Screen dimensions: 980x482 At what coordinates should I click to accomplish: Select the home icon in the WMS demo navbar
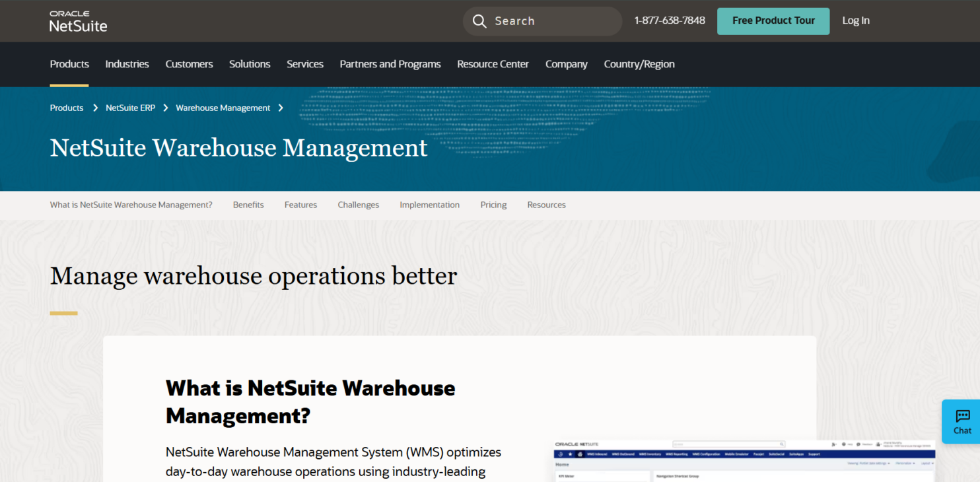click(580, 454)
